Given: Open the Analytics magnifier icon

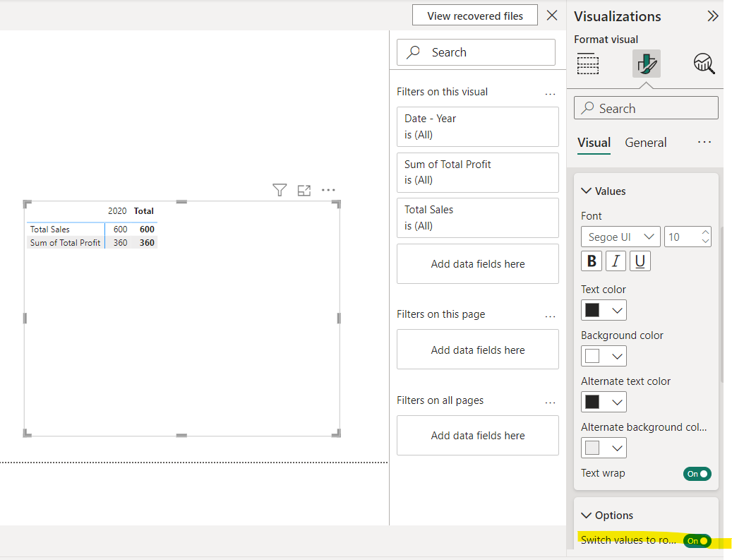Looking at the screenshot, I should tap(704, 64).
